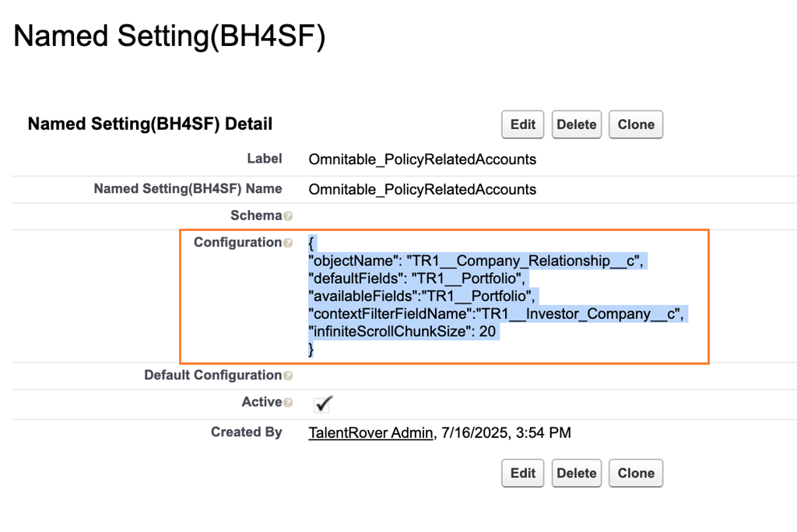Click the "objectName" line in Configuration
797x532 pixels.
click(476, 261)
